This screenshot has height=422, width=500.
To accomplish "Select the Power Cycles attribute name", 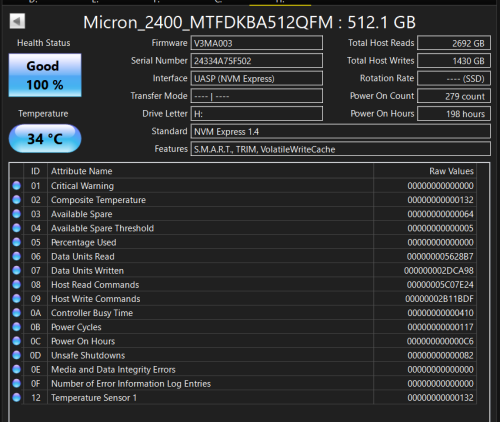I will [x=76, y=327].
